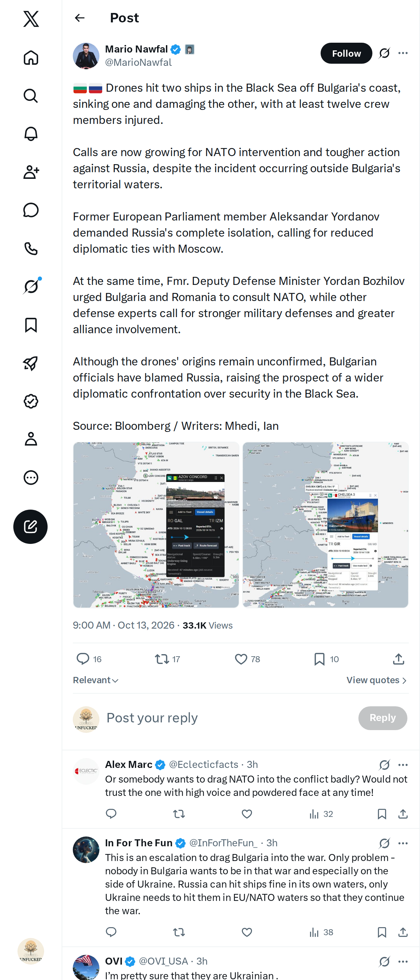Click the compose post button
The image size is (420, 980).
click(x=30, y=526)
